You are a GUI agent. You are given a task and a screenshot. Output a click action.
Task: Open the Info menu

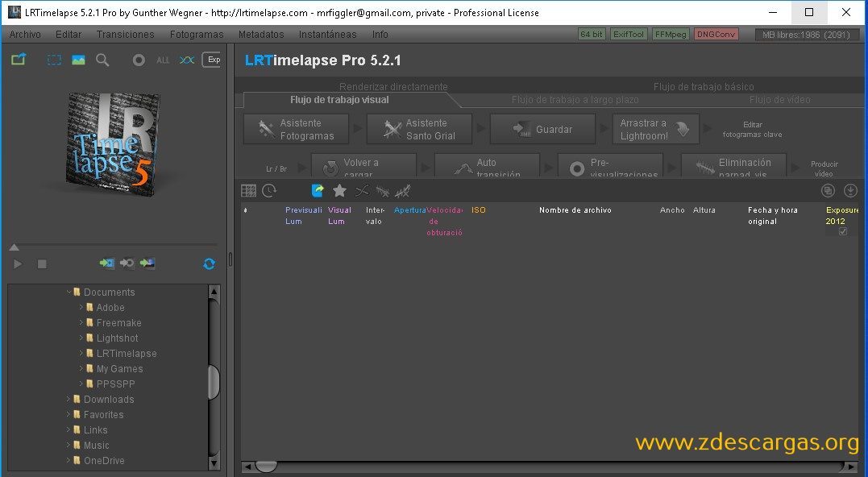pos(380,35)
